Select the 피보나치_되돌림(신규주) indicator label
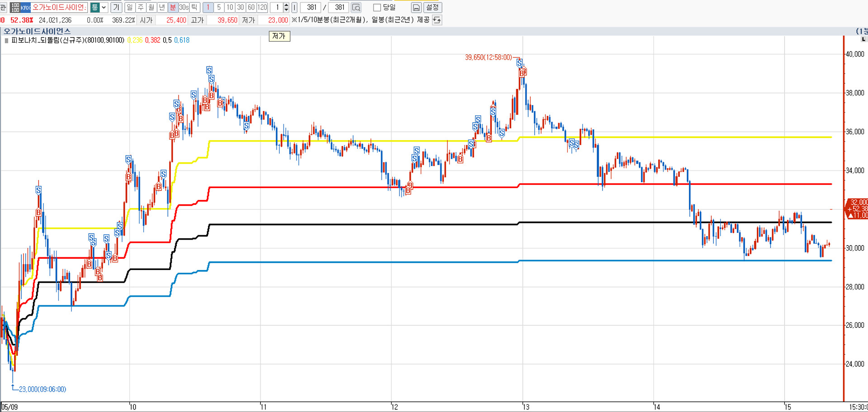This screenshot has width=868, height=412. point(68,40)
